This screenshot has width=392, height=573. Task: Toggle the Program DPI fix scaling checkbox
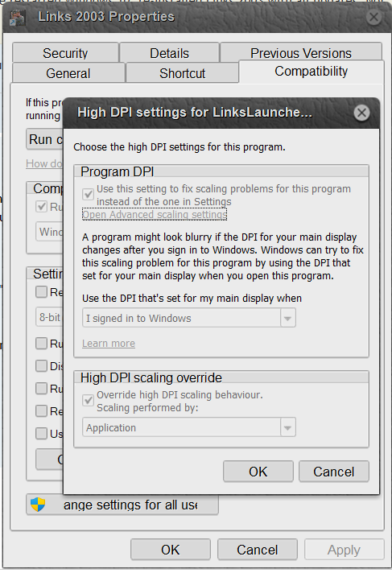coord(88,194)
